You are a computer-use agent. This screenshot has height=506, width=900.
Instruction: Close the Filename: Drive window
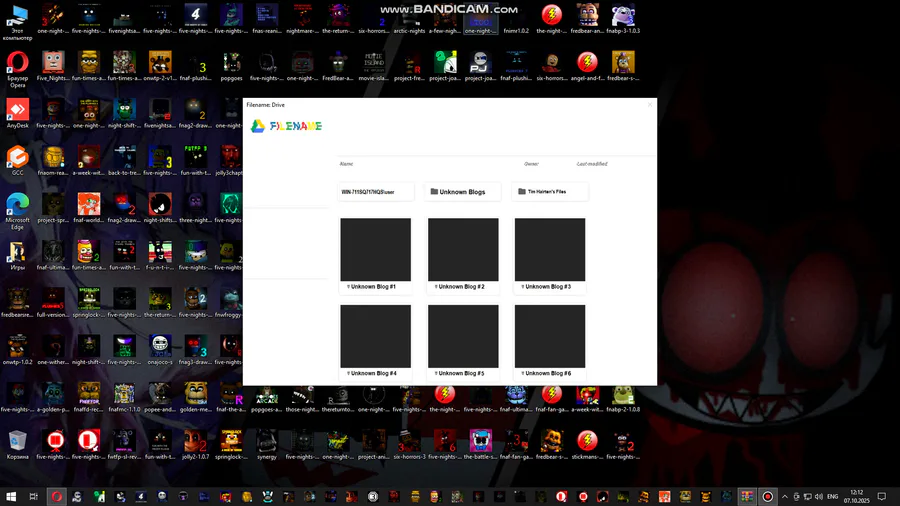tap(650, 104)
